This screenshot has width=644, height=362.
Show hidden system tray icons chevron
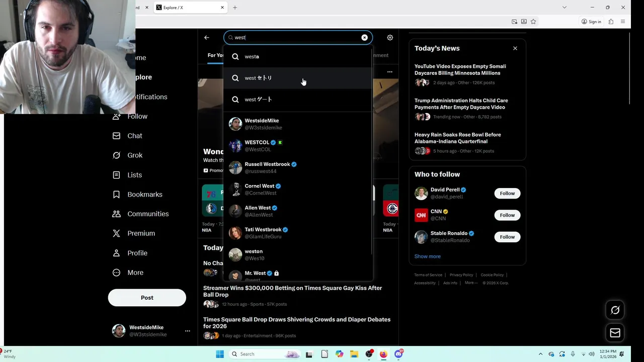[540, 354]
